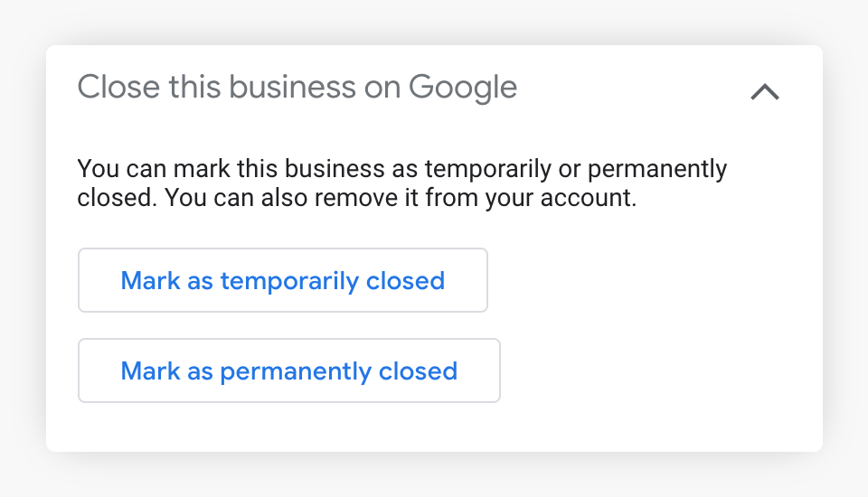Choose "Mark as permanently closed"
The image size is (868, 497).
(288, 370)
